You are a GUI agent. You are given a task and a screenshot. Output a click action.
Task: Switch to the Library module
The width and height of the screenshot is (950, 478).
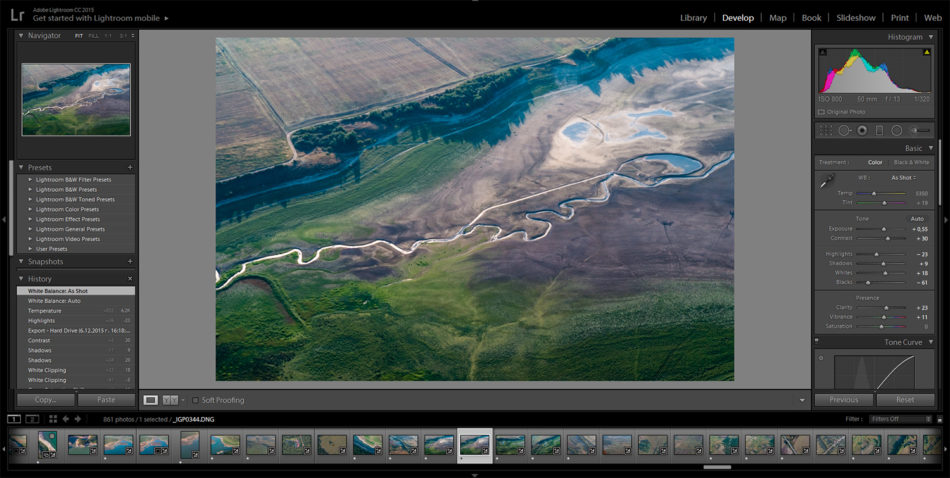click(693, 18)
